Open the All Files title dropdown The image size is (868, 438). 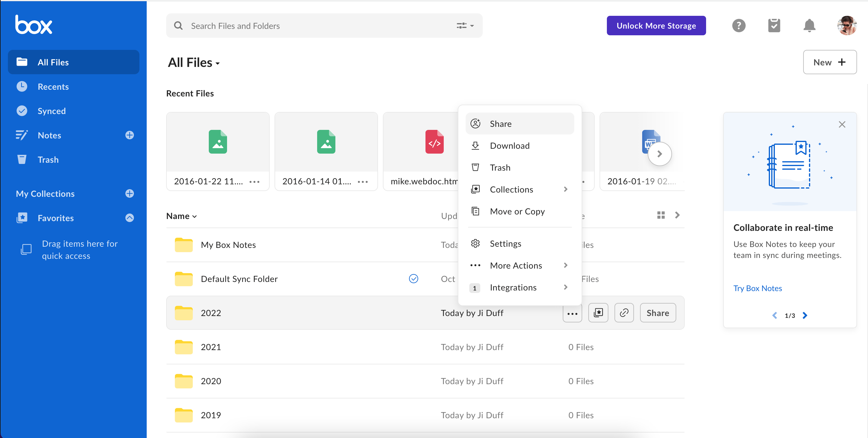(217, 63)
